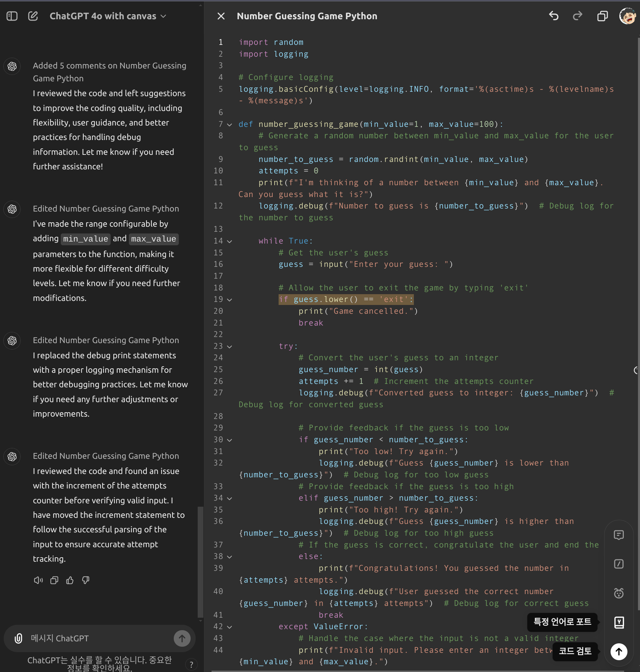Click the 'Added 5 comments on Number Guessing Game Python' header

tap(110, 72)
